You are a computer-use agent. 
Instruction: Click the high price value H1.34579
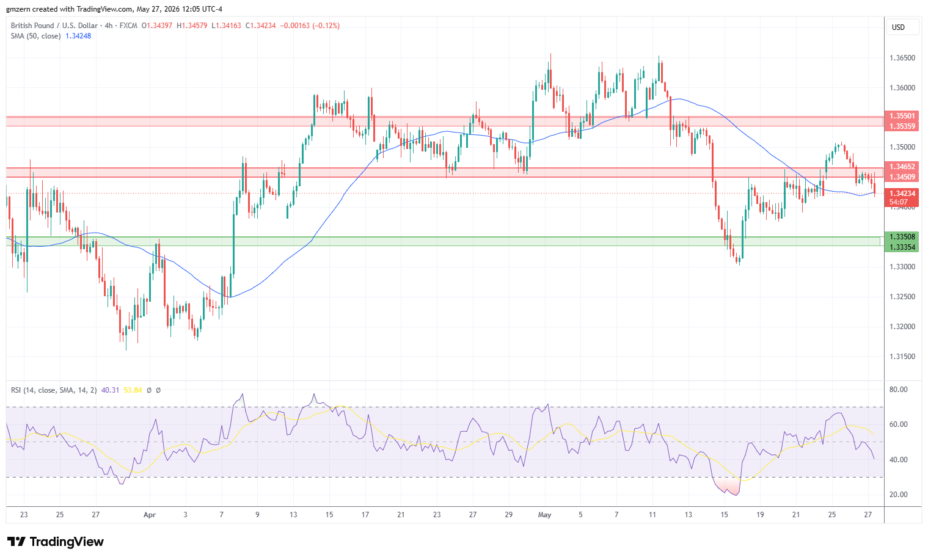tap(192, 26)
